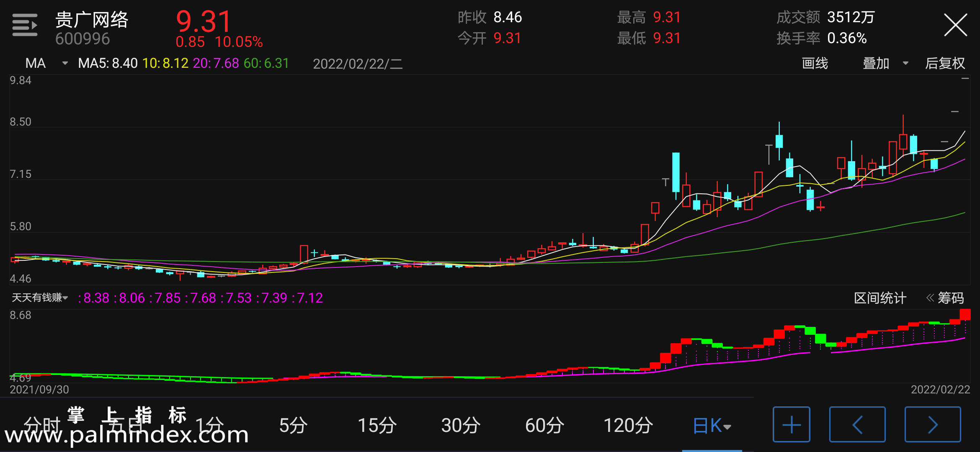Image resolution: width=980 pixels, height=452 pixels.
Task: Select the 1分 period tab
Action: 209,426
